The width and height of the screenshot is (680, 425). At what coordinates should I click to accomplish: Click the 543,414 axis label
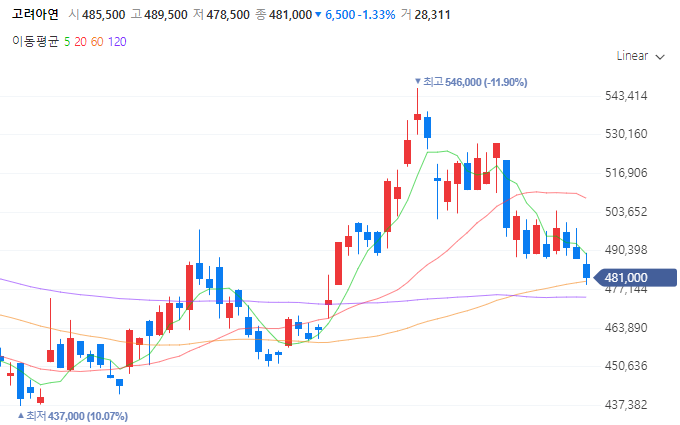coord(626,96)
